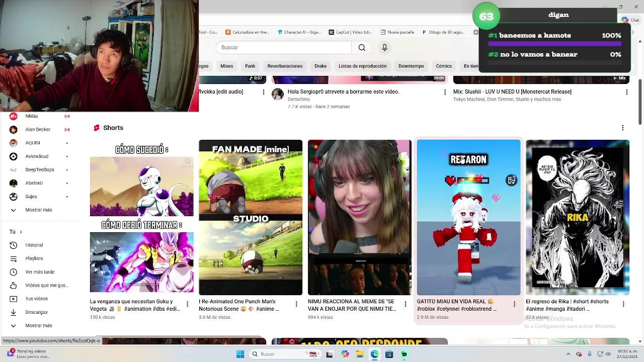Open options for Mix Slushii video

pos(626,92)
